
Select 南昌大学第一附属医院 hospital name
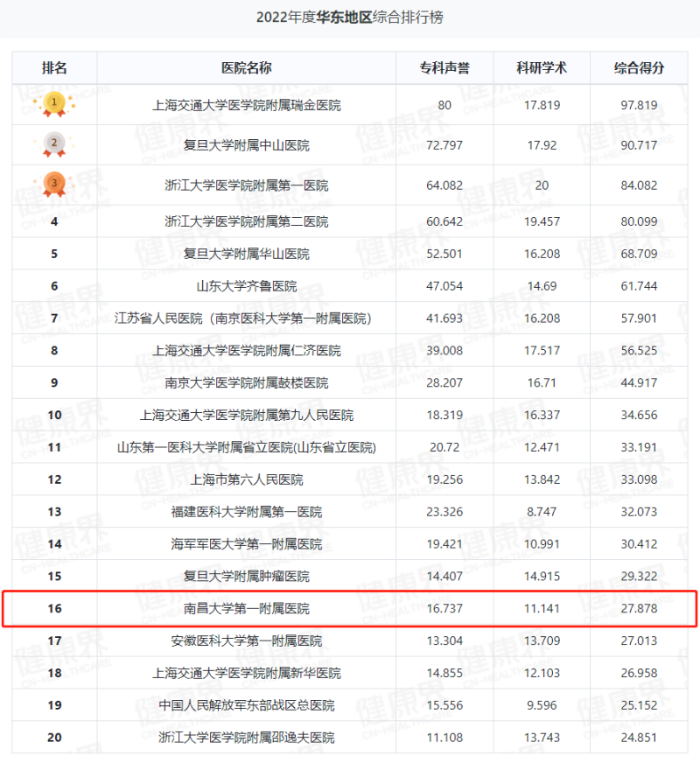pyautogui.click(x=246, y=608)
